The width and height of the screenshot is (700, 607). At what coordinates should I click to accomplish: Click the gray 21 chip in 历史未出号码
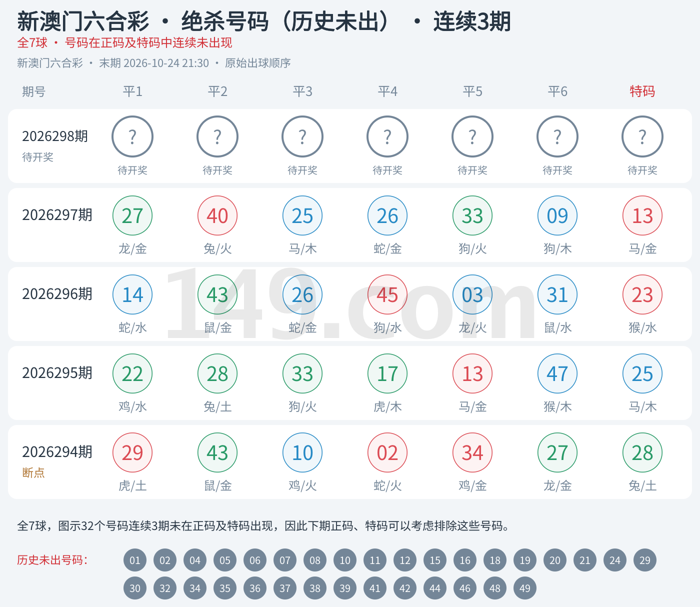pyautogui.click(x=585, y=560)
